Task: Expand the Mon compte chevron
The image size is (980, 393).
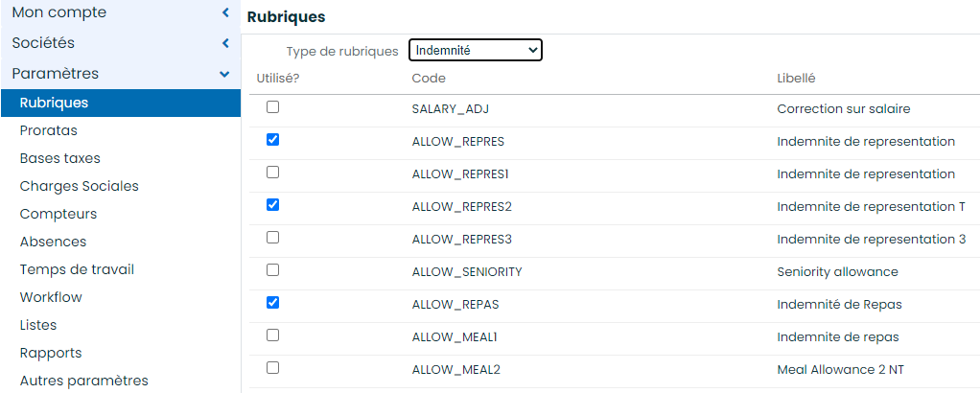Action: click(x=225, y=12)
